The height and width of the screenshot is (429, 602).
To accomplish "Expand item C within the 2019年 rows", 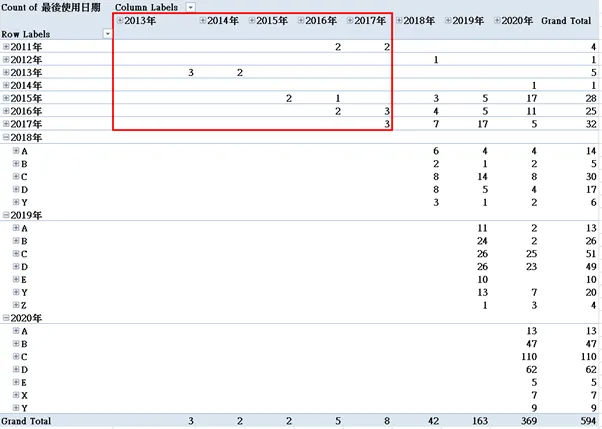I will [16, 253].
